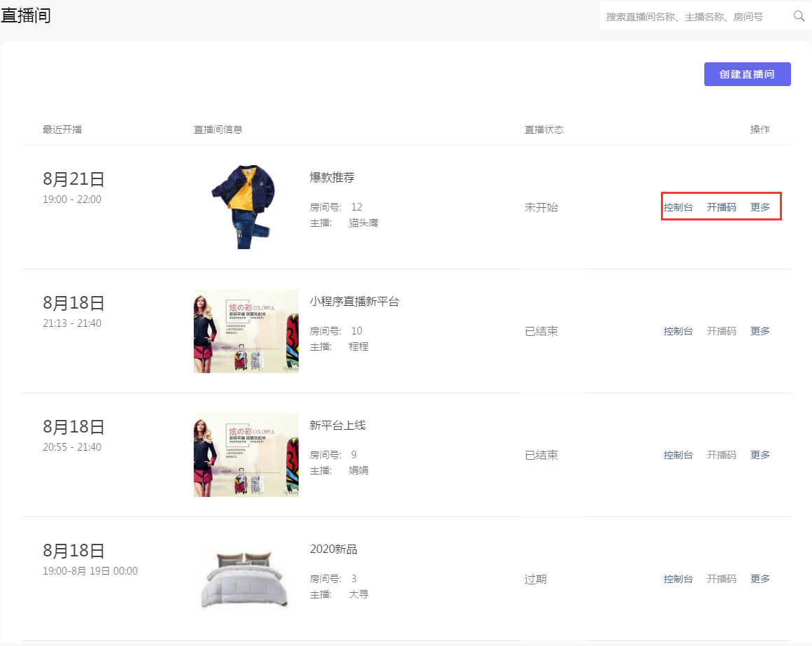Click the 操作 column header
This screenshot has width=812, height=646.
tap(760, 129)
